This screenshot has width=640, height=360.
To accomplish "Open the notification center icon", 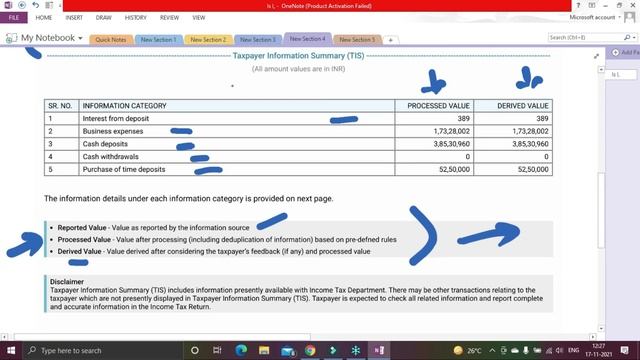I will 624,350.
